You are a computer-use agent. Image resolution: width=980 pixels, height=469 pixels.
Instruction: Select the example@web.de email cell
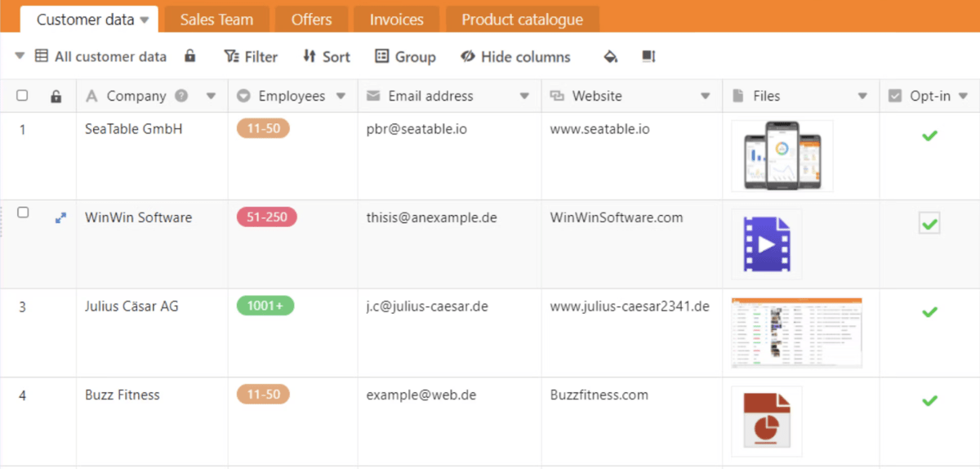click(450, 421)
